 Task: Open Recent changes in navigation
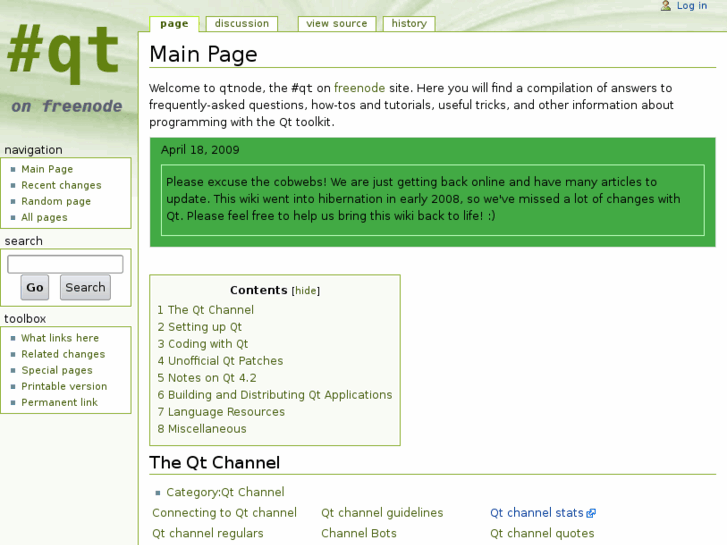click(x=61, y=185)
